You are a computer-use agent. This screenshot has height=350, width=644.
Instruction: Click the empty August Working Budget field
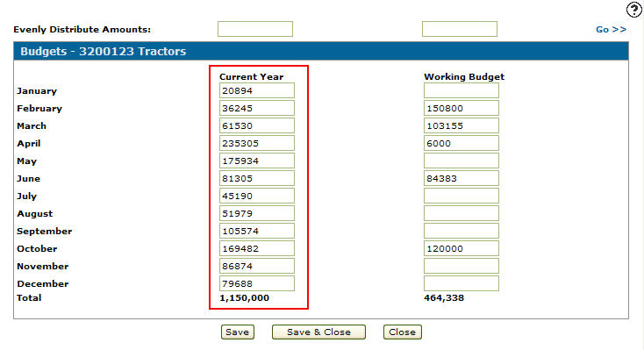462,213
